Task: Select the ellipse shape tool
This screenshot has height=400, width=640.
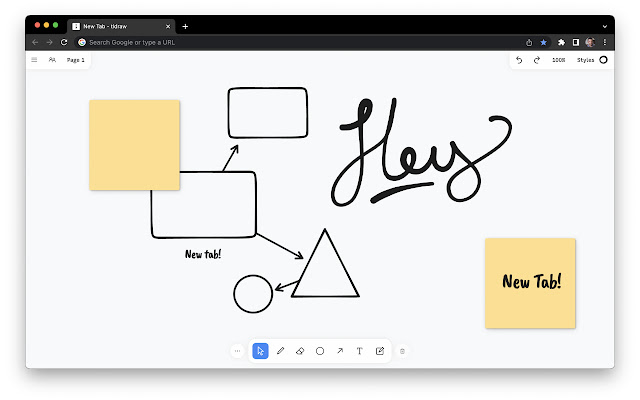Action: (320, 351)
